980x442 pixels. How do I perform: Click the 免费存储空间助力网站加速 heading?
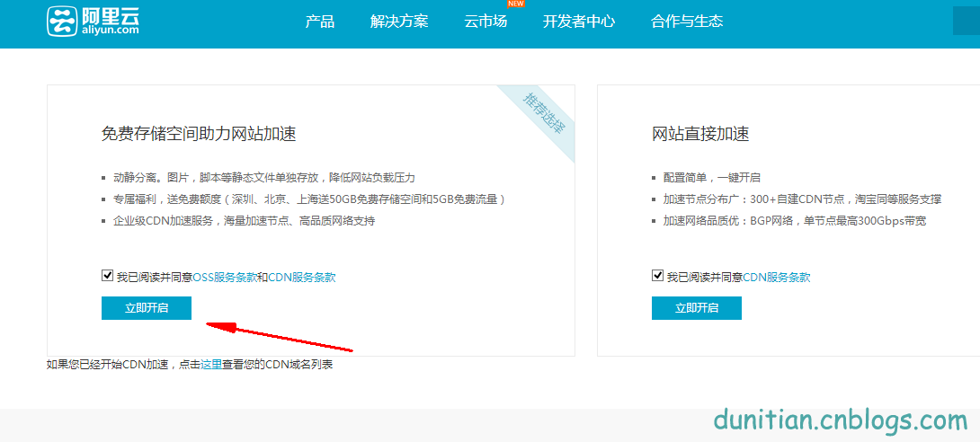point(199,134)
